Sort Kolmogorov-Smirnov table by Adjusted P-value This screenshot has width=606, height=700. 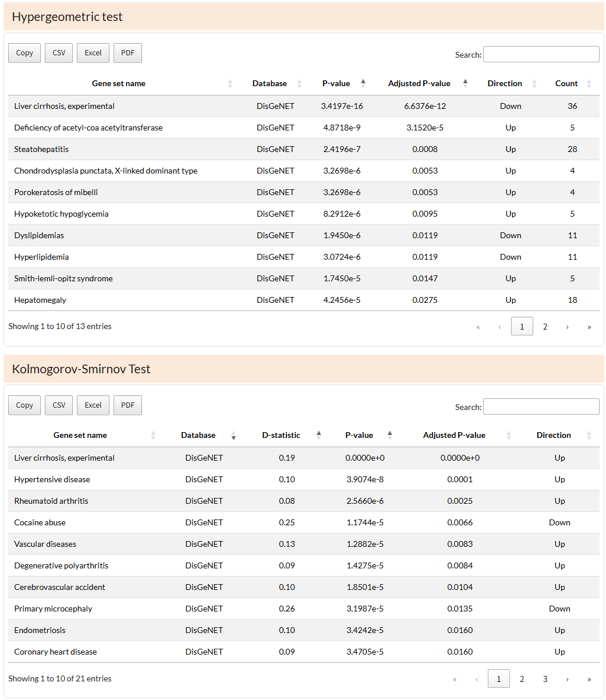tap(457, 435)
